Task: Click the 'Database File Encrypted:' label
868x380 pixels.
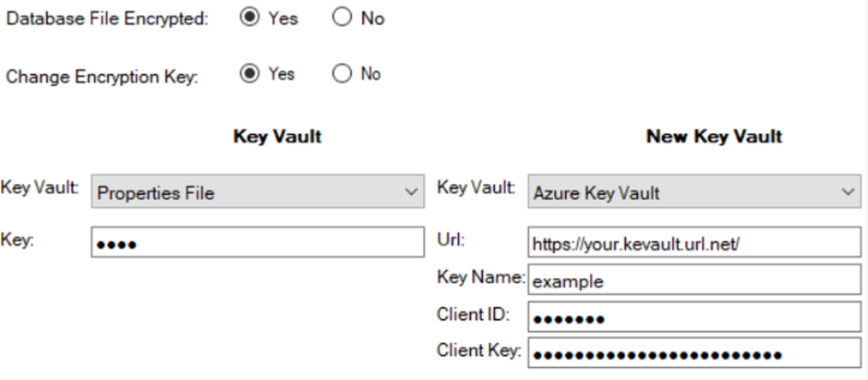Action: point(107,19)
